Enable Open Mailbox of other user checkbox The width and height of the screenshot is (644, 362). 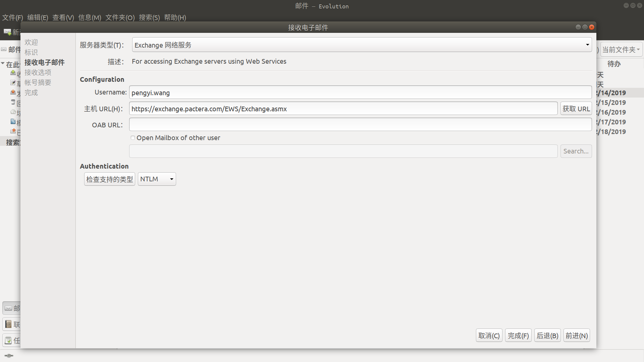point(133,138)
